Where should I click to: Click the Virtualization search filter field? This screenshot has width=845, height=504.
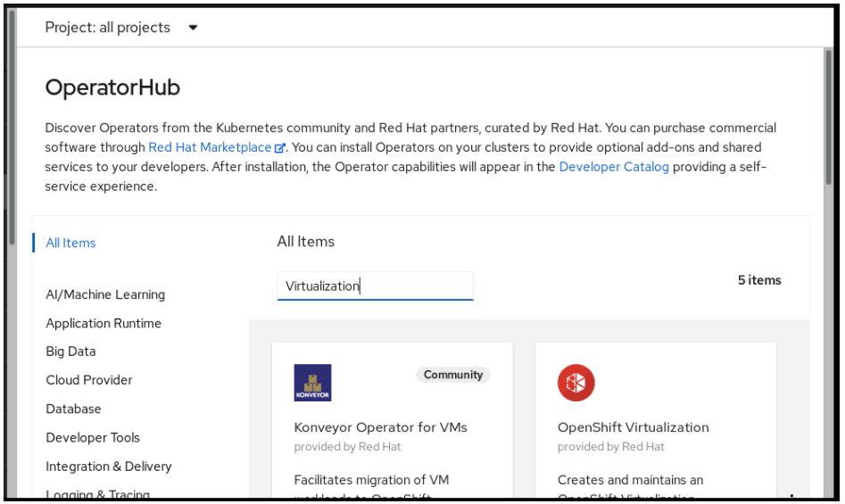click(x=375, y=286)
